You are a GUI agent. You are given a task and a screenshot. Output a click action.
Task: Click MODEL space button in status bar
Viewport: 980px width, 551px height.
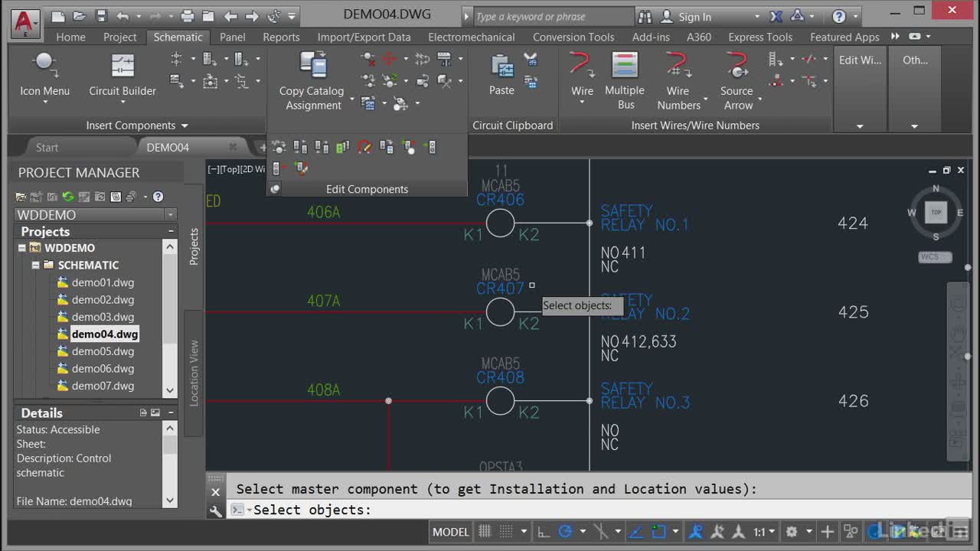450,531
